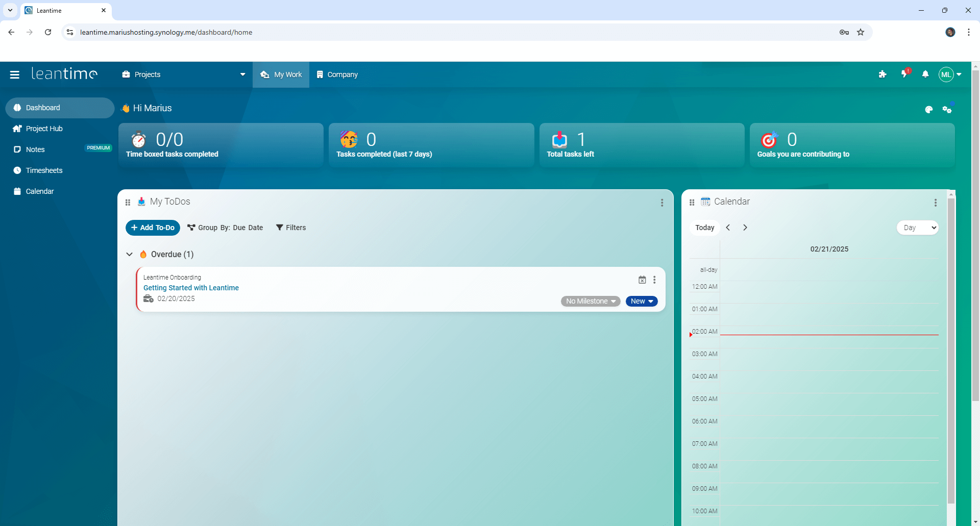Click the task due date 02/20/2025

click(x=176, y=298)
